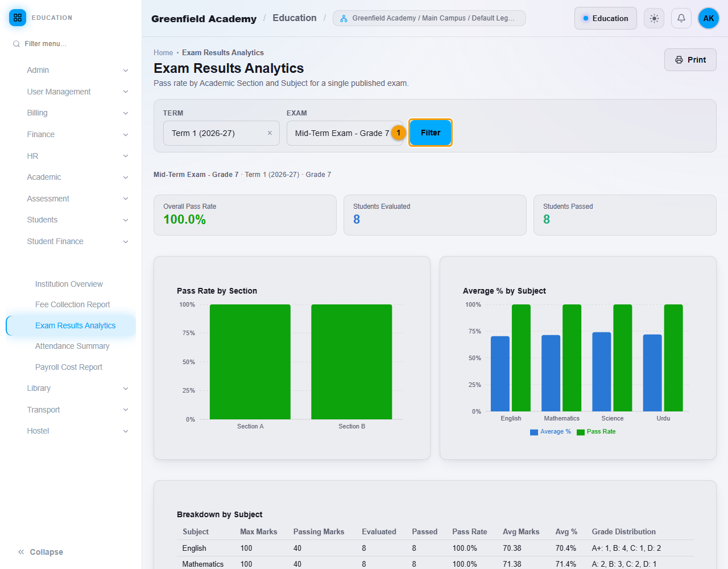The height and width of the screenshot is (569, 728).
Task: Toggle Pass Rate legend swatch
Action: [581, 432]
